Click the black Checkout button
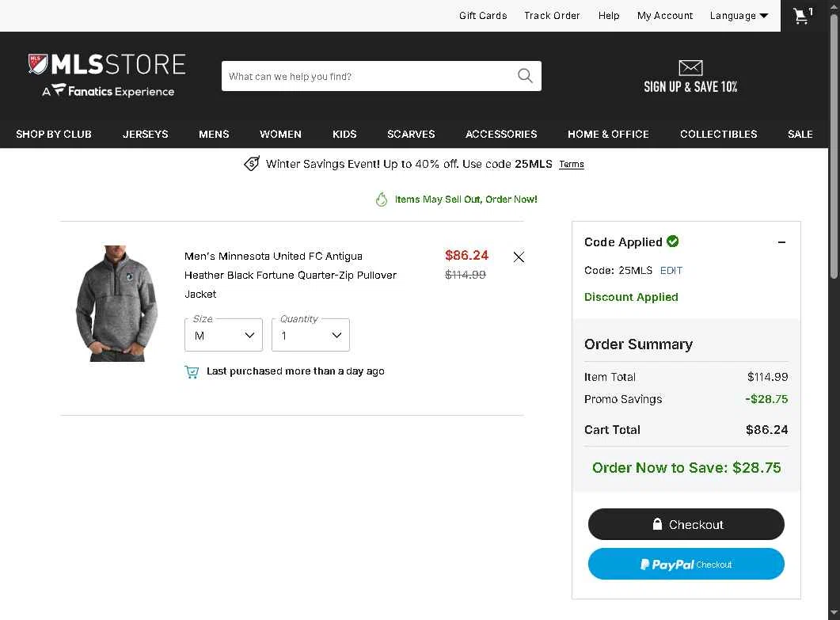Viewport: 840px width, 620px height. 686,524
